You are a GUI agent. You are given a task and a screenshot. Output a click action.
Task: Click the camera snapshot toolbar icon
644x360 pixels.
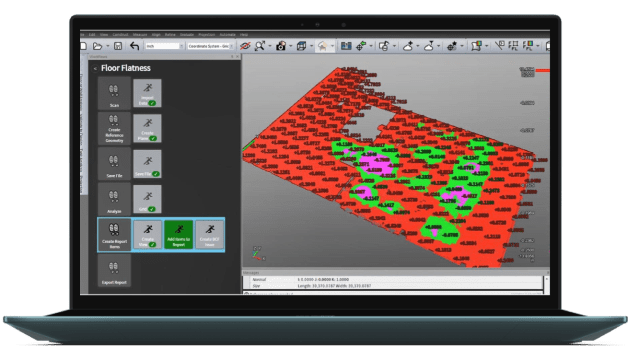click(281, 46)
